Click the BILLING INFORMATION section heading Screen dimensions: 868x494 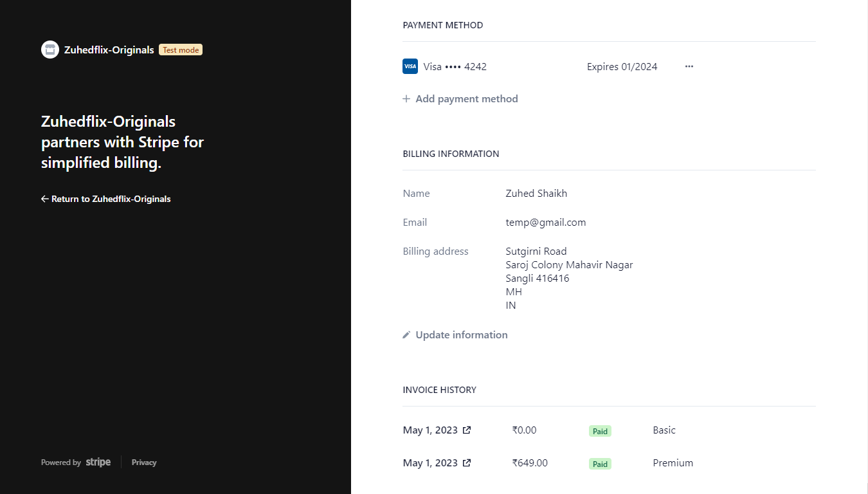pos(451,154)
